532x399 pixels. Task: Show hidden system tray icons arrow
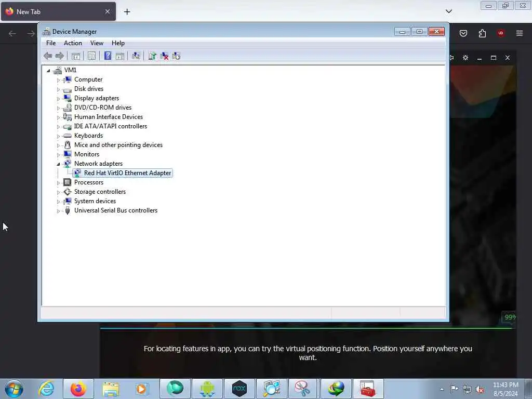click(442, 389)
